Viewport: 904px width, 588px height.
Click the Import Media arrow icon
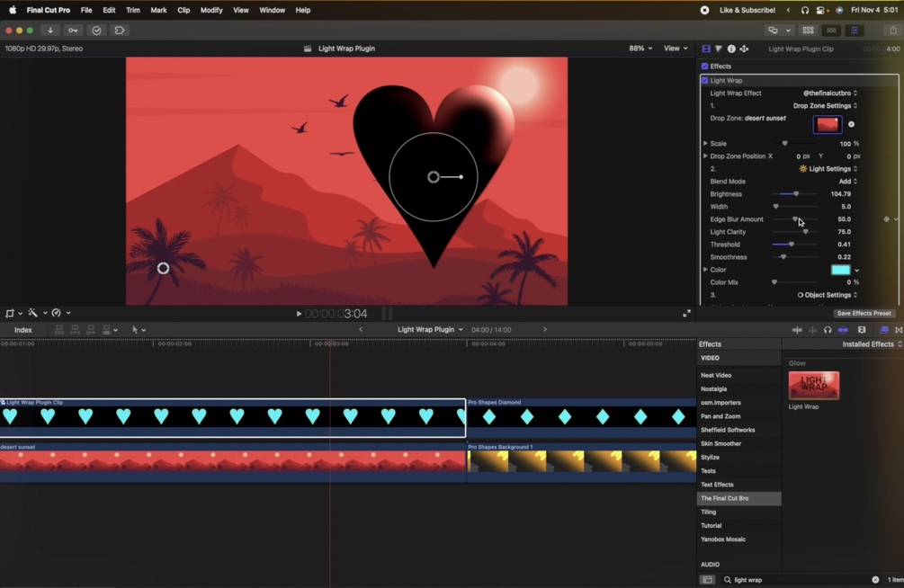click(x=50, y=30)
